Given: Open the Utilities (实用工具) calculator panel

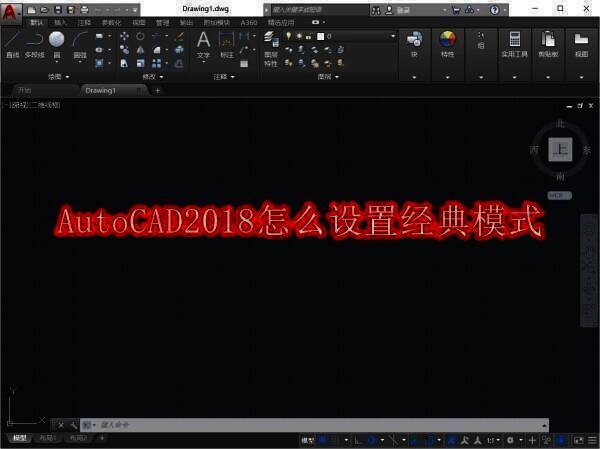Looking at the screenshot, I should (x=515, y=45).
